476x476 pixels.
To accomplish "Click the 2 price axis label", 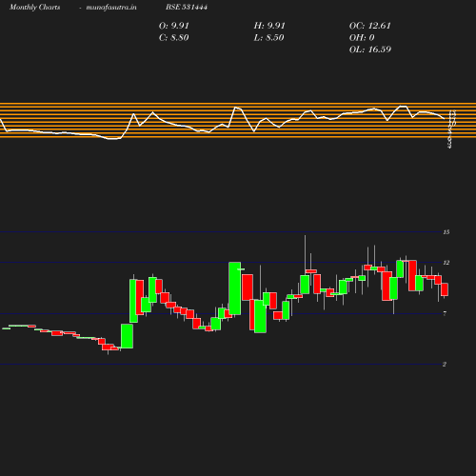I will tap(445, 365).
